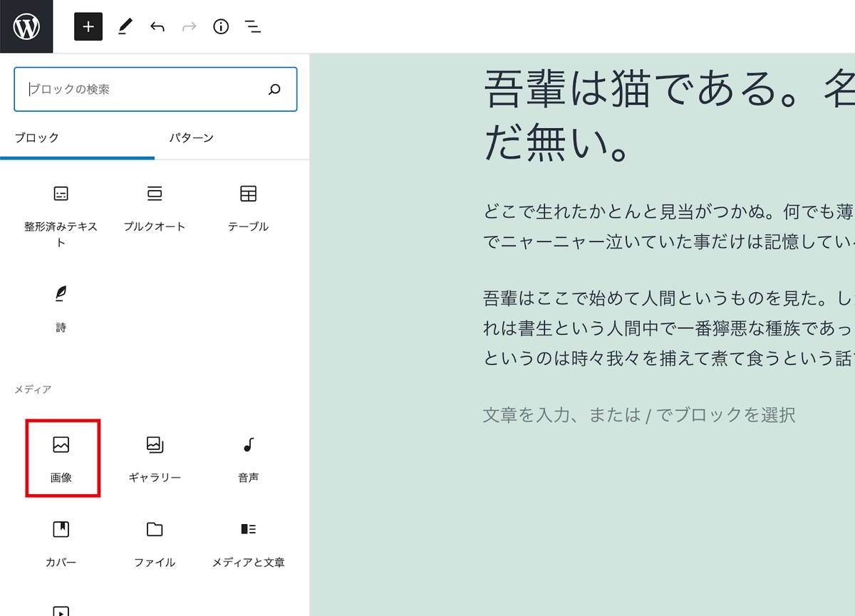This screenshot has width=855, height=616.
Task: Select the pencil Tools icon
Action: coord(125,27)
